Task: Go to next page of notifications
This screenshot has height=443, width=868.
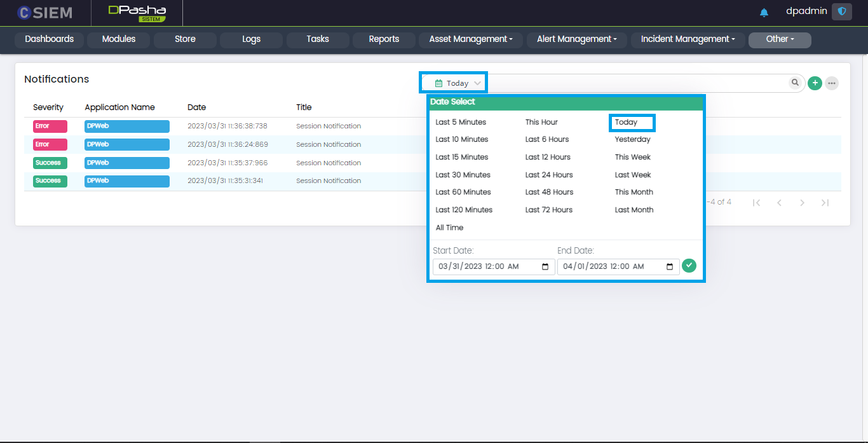Action: coord(802,203)
